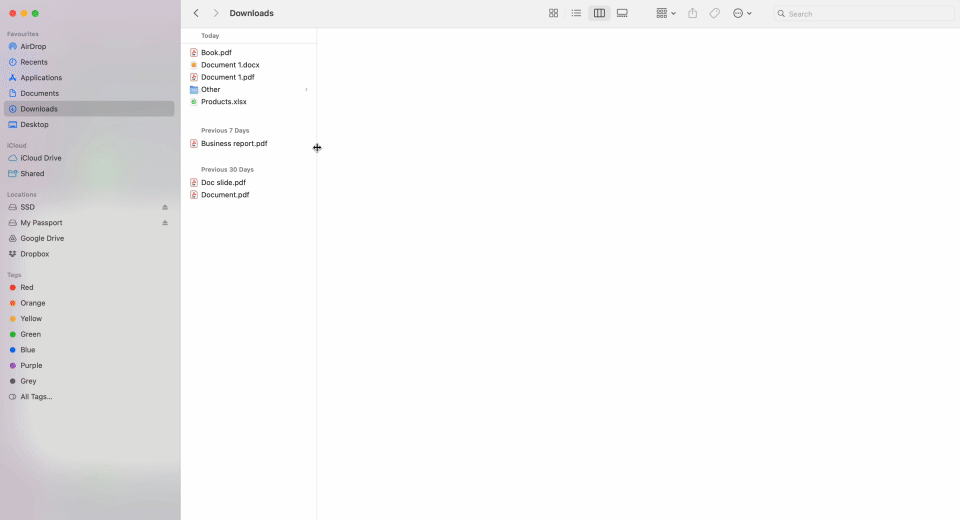Viewport: 960px width, 520px height.
Task: Select the Orange tag
Action: point(89,303)
